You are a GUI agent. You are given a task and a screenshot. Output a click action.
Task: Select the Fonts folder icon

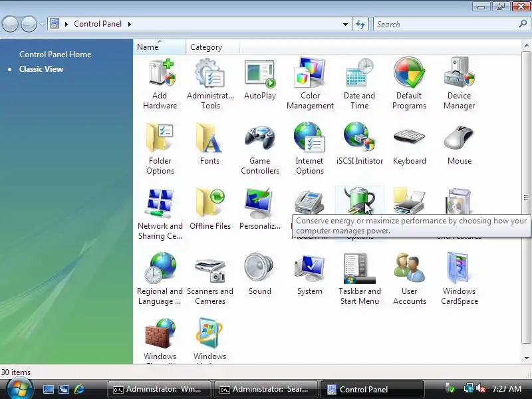209,144
